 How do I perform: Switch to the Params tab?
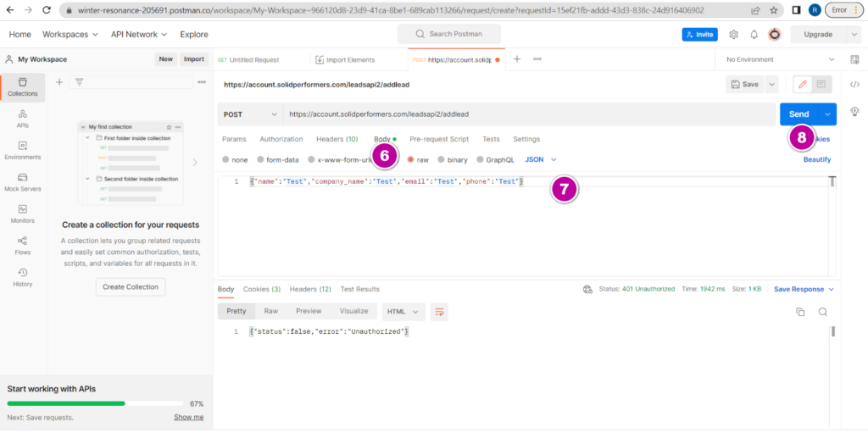coord(234,139)
